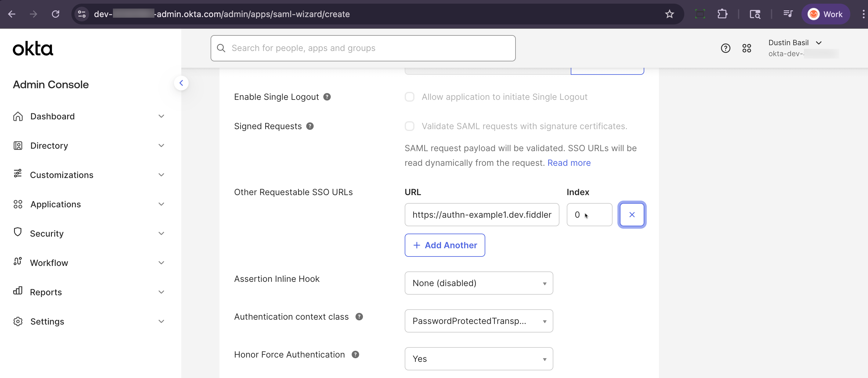Click the Security shield icon
The width and height of the screenshot is (868, 378).
[x=18, y=233]
